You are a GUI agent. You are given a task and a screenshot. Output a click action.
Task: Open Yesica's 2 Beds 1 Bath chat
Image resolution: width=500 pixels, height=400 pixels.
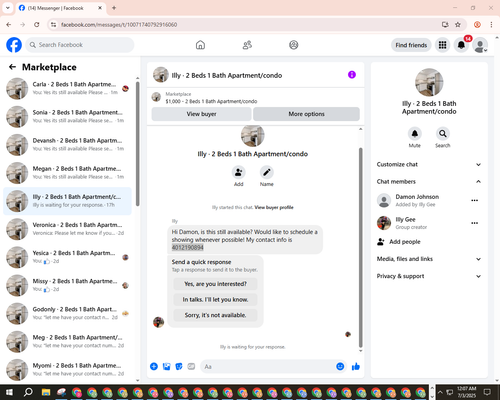[67, 257]
